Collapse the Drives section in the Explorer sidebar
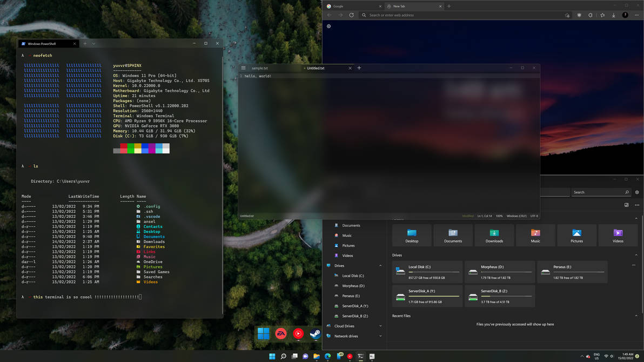 pyautogui.click(x=382, y=265)
